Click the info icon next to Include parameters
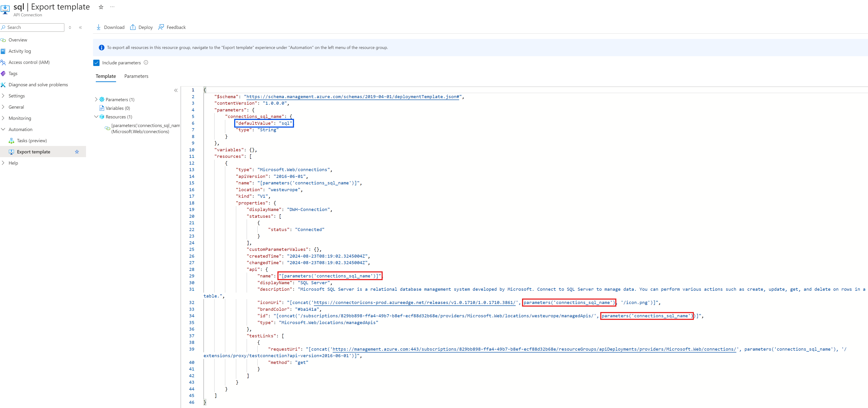 click(146, 63)
